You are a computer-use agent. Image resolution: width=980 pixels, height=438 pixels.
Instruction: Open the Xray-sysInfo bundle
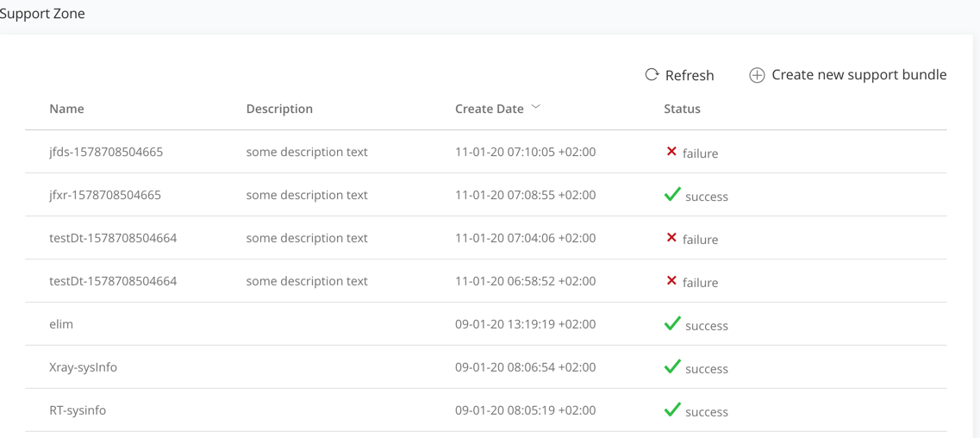(83, 367)
